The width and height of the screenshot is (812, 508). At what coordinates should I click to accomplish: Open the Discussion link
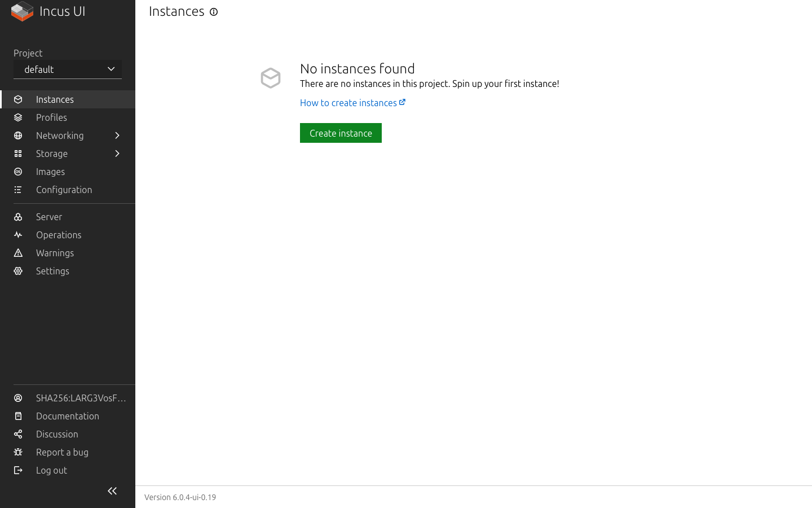click(x=68, y=434)
